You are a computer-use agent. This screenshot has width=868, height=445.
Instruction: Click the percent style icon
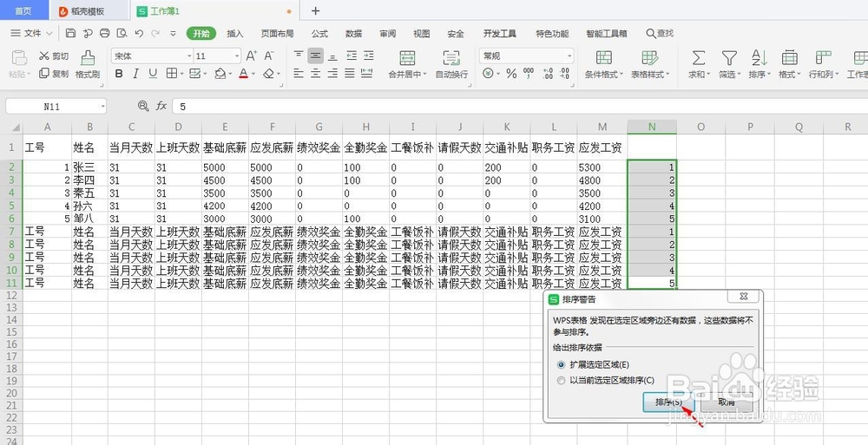(511, 74)
